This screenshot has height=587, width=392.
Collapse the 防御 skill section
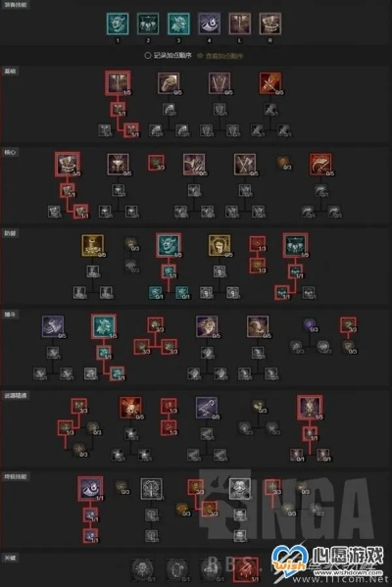(x=10, y=233)
